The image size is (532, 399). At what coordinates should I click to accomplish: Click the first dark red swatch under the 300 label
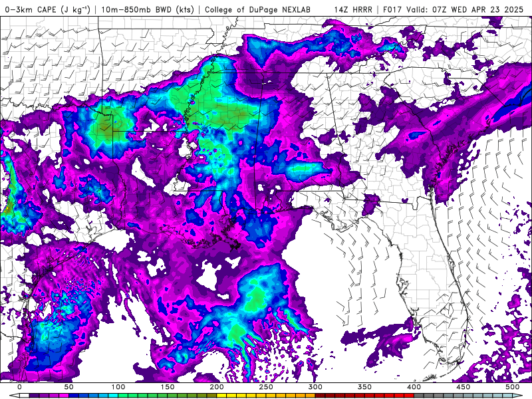tap(321, 395)
